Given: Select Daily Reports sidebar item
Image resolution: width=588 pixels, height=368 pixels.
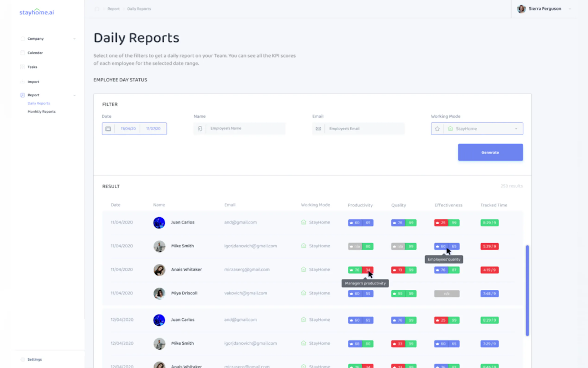Looking at the screenshot, I should 39,103.
